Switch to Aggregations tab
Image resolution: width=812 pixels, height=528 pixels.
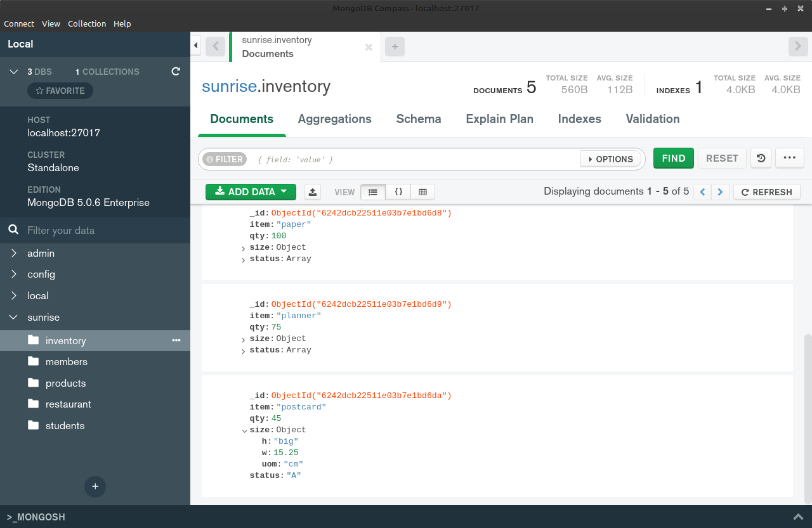pos(335,119)
